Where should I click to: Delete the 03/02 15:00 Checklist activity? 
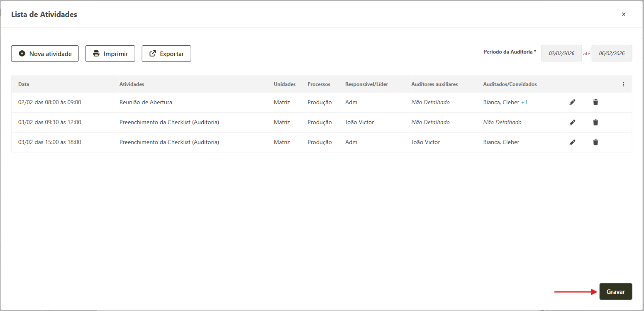(x=595, y=142)
